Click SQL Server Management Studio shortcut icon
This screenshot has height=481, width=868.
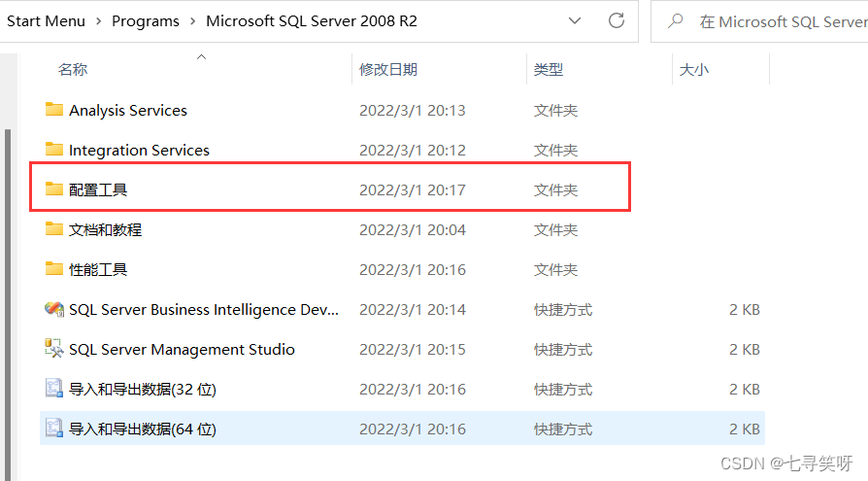coord(54,349)
